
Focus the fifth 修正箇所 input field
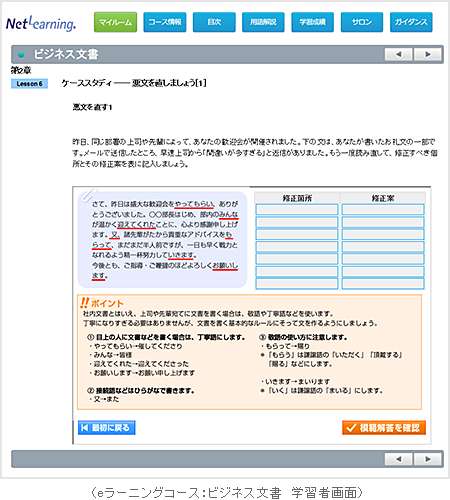pos(297,259)
